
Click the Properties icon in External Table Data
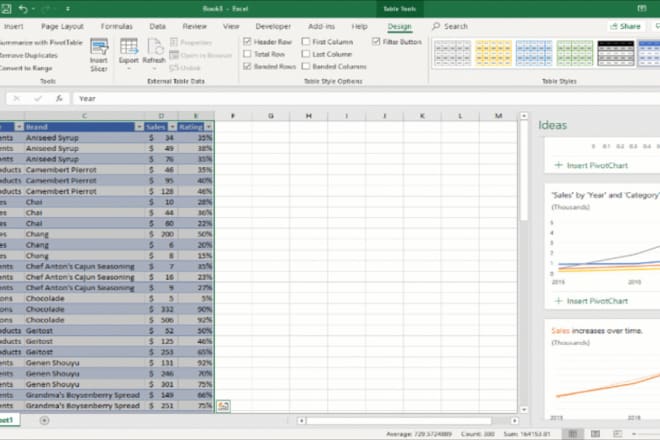pyautogui.click(x=174, y=42)
